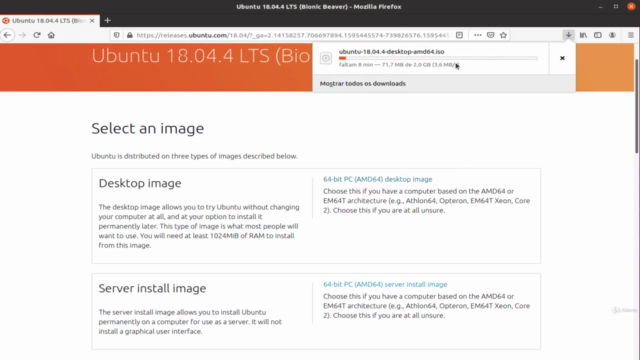This screenshot has width=640, height=360.
Task: Show the sidebars toggle icon
Action: (598, 35)
